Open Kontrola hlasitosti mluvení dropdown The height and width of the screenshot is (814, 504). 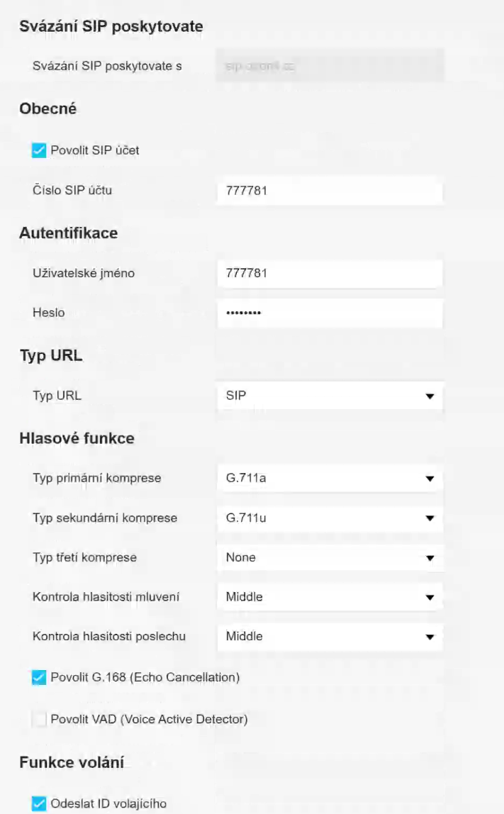[x=329, y=597]
